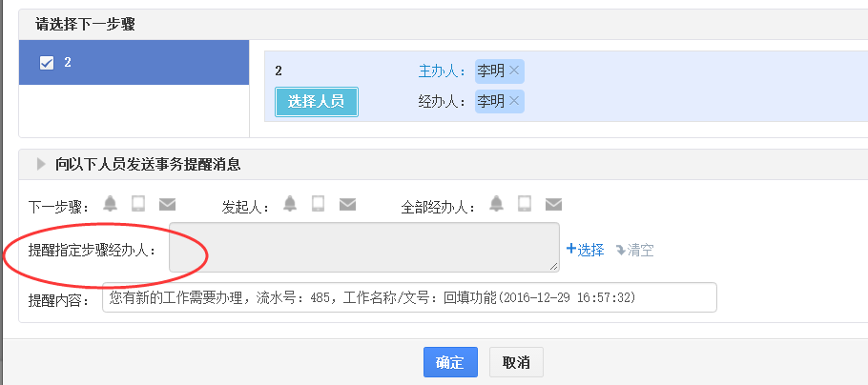Remove 李明 from 主办人
The height and width of the screenshot is (385, 868).
pos(515,71)
